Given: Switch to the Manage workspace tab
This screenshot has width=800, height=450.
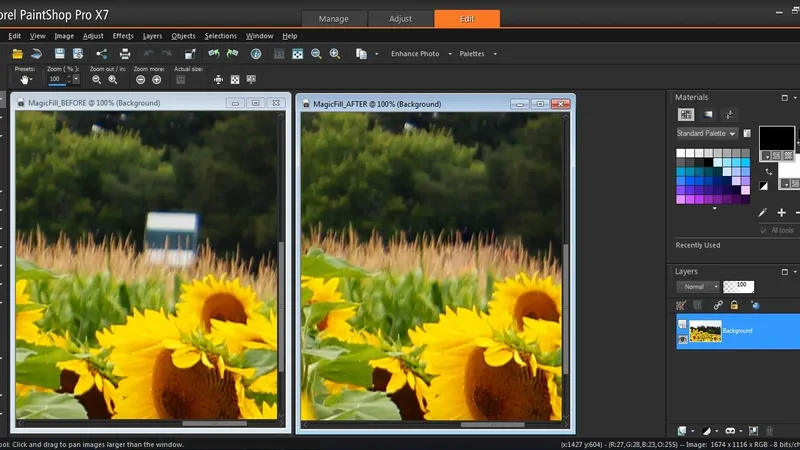Looking at the screenshot, I should tap(333, 19).
